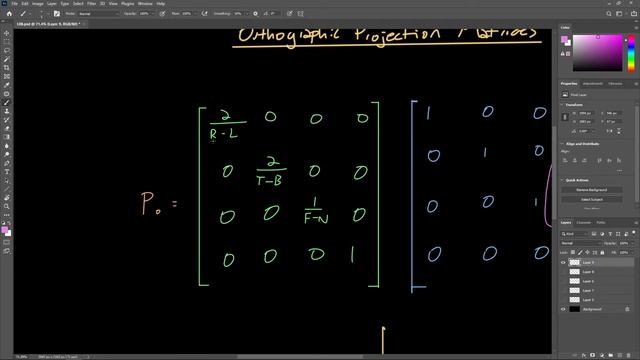Create a new layer
The width and height of the screenshot is (640, 360).
(x=620, y=356)
